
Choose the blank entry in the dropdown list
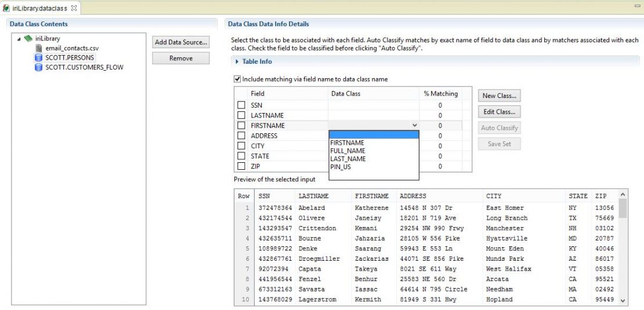coord(374,135)
